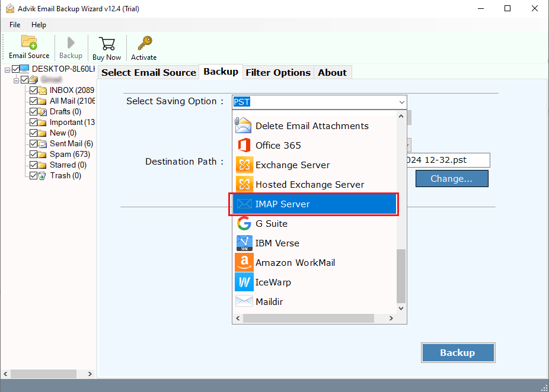Click the Advik app icon in title bar

pos(10,8)
